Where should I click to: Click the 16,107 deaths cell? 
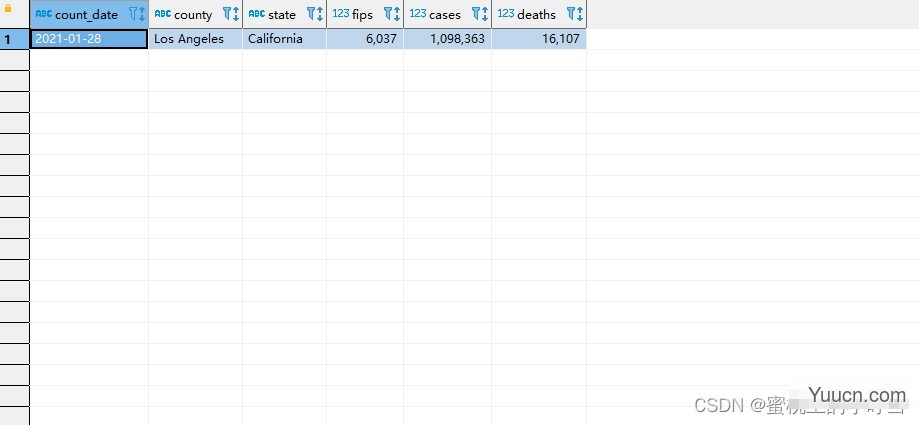click(x=539, y=39)
